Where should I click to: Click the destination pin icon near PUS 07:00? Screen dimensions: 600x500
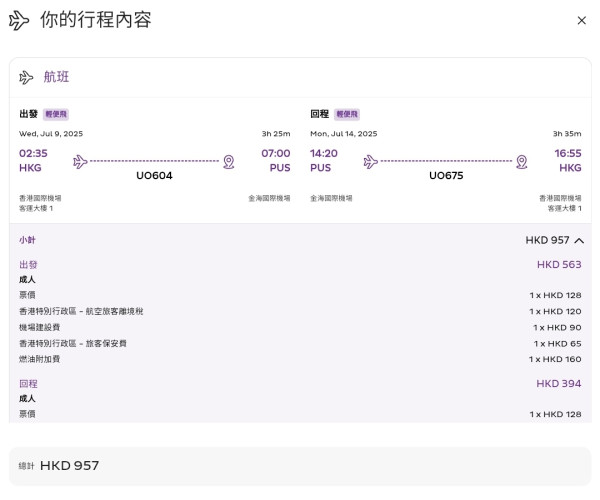tap(229, 162)
